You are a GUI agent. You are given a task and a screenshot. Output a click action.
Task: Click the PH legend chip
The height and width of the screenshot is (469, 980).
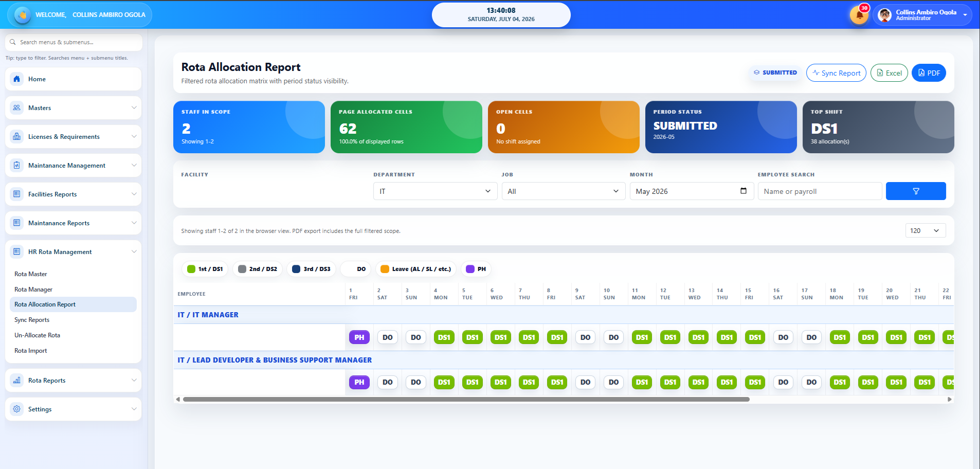[x=476, y=269]
